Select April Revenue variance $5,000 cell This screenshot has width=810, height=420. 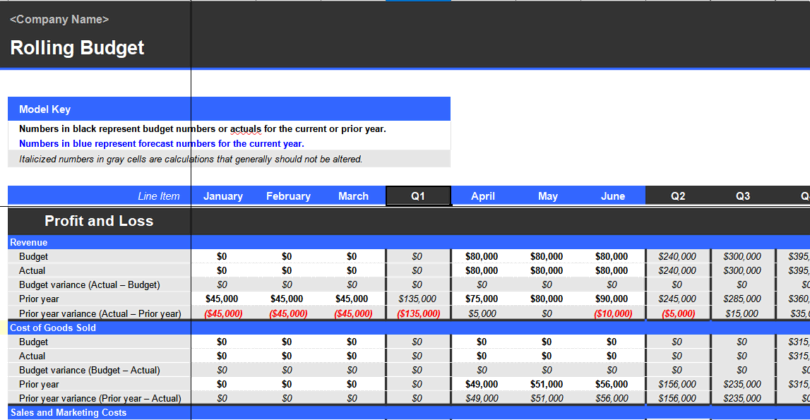tap(483, 314)
